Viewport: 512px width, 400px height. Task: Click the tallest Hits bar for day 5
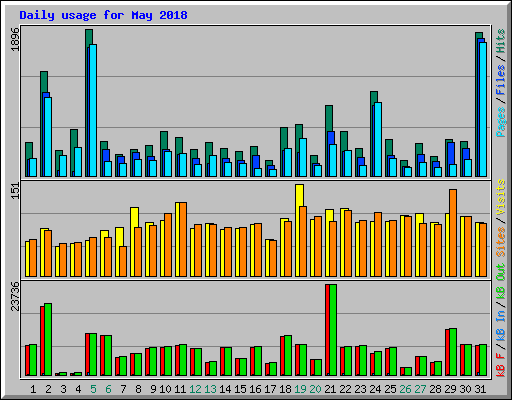point(89,37)
